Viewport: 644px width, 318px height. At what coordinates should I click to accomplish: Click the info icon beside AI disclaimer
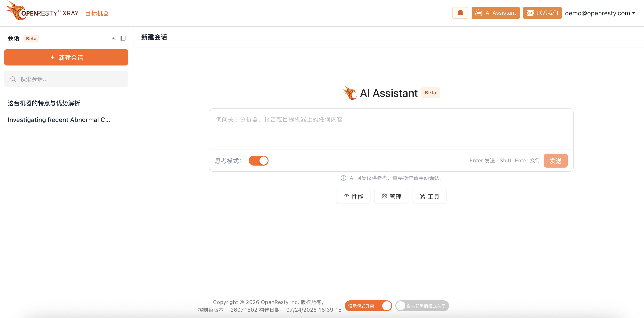[343, 178]
